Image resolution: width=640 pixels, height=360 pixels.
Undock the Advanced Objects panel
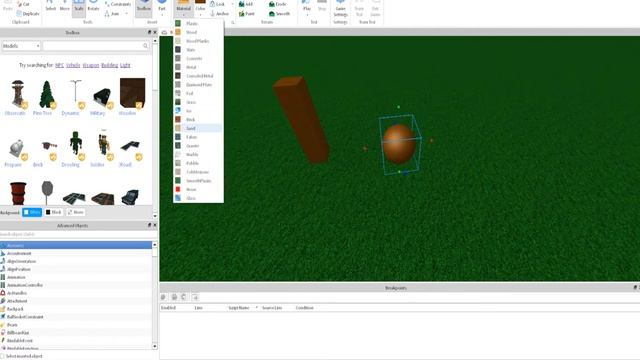coord(149,225)
